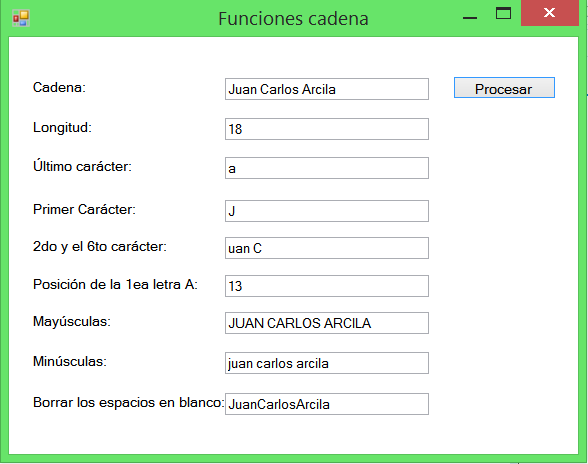The width and height of the screenshot is (588, 464).
Task: Click the Posición de la 1ea letra A: label
Action: (115, 284)
